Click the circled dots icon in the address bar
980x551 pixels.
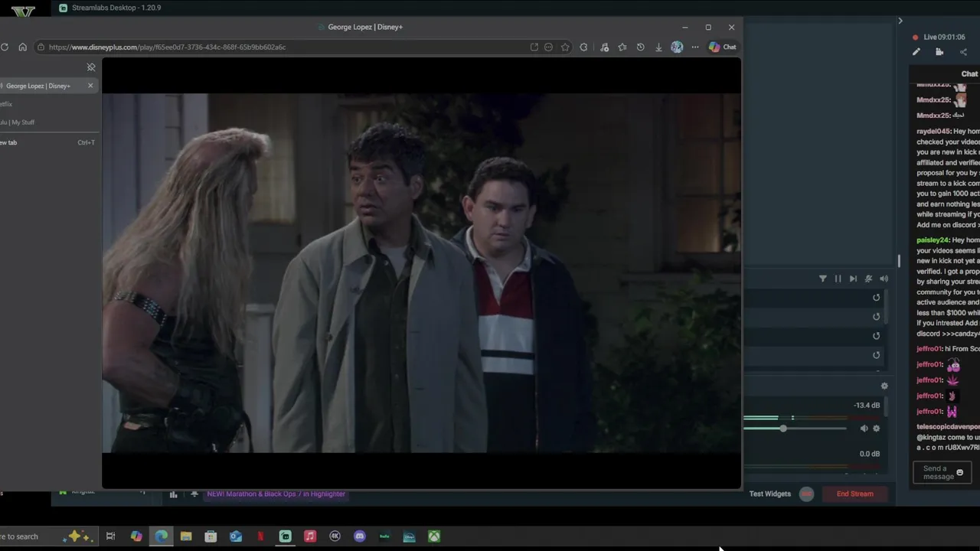pyautogui.click(x=549, y=47)
